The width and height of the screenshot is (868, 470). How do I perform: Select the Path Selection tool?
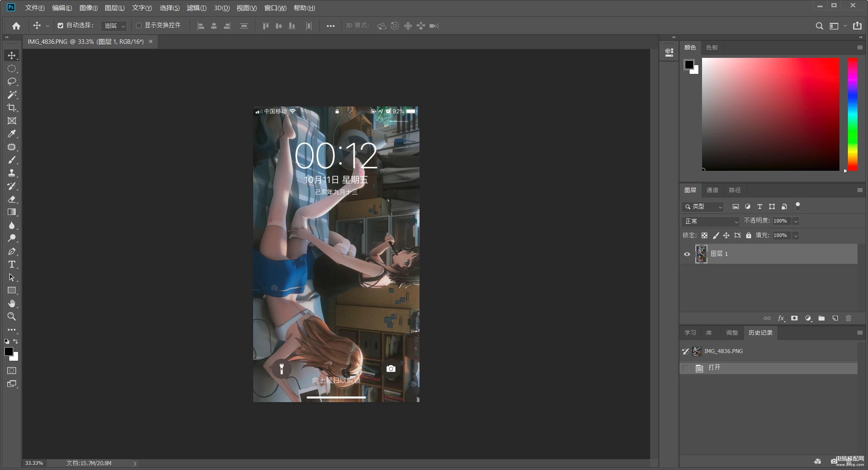pos(12,278)
